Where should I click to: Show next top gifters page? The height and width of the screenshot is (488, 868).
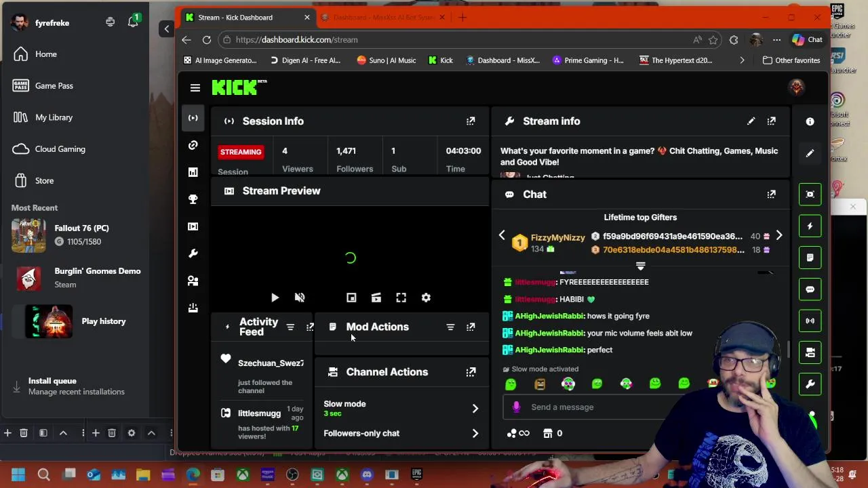coord(779,236)
